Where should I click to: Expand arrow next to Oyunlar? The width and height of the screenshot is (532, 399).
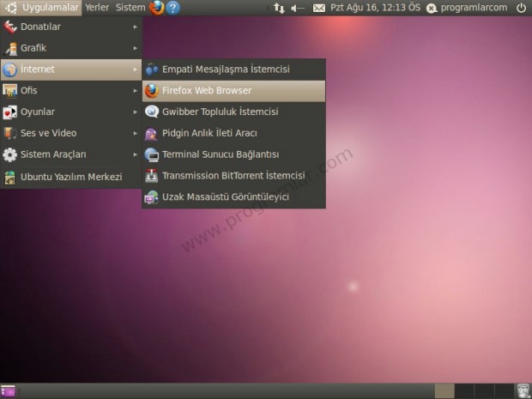pyautogui.click(x=135, y=112)
